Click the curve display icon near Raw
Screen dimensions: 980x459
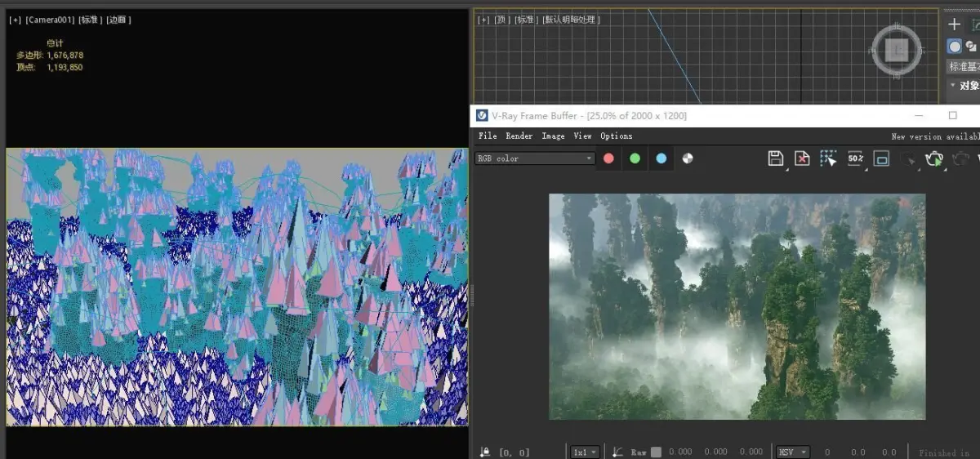(x=618, y=452)
